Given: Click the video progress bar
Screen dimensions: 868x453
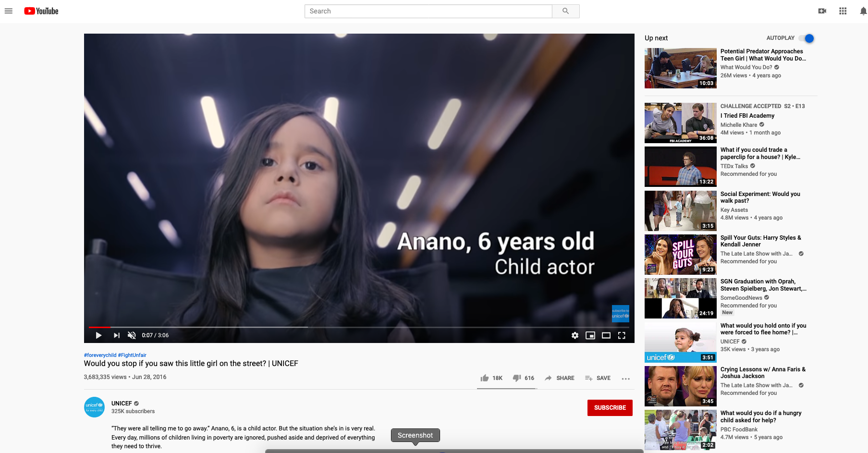Looking at the screenshot, I should pos(359,327).
